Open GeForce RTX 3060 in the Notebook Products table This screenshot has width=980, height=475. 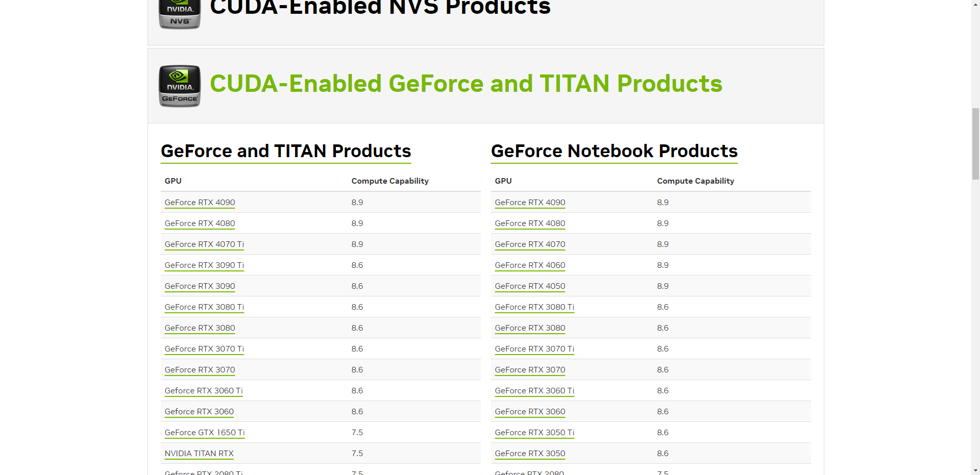(530, 411)
